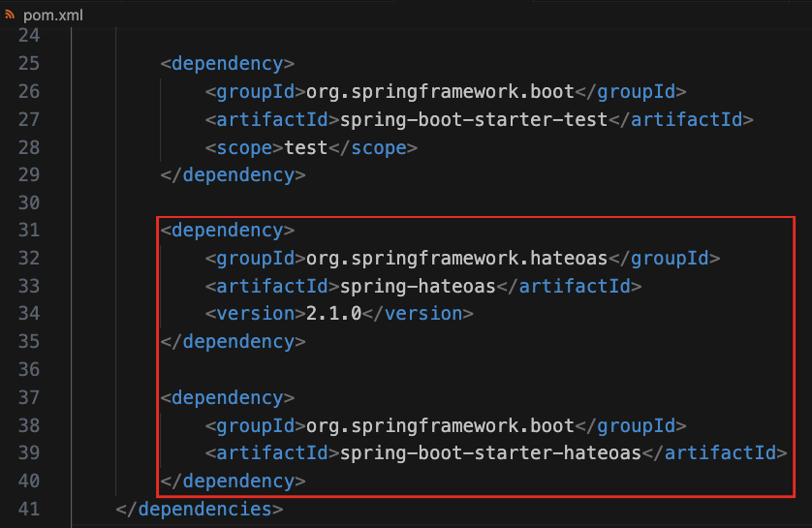Click the scope value test
Viewport: 812px width, 528px height.
tap(306, 148)
